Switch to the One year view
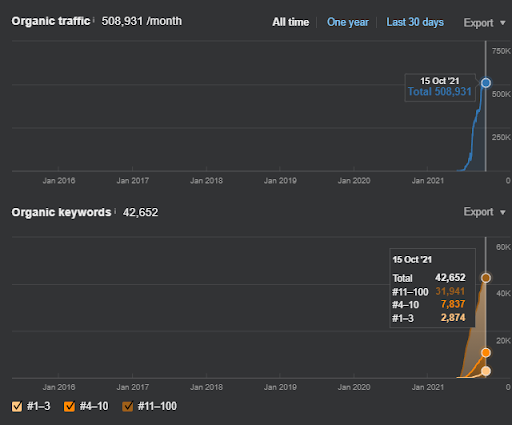 point(348,22)
